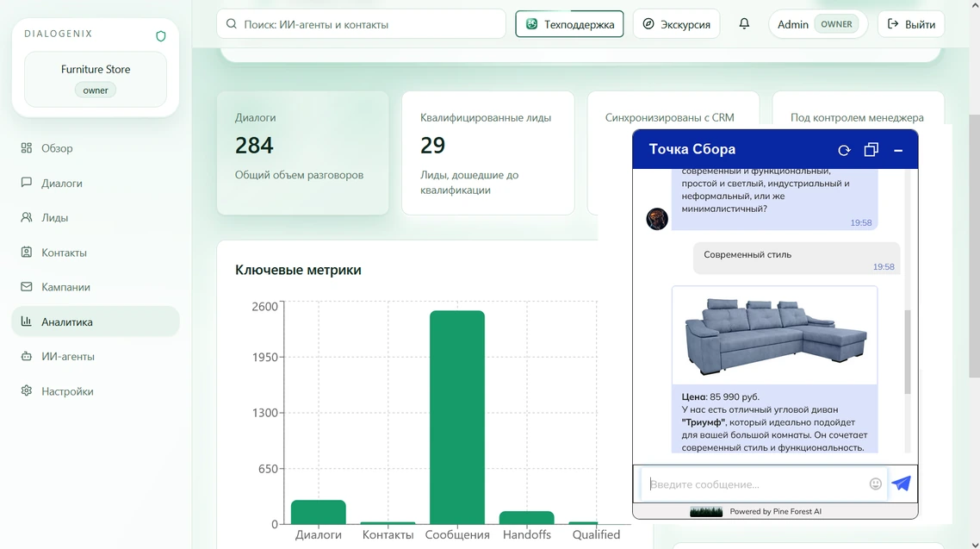Click the Цена: 85 990 руб. text
Screen dimensions: 980x549
pyautogui.click(x=720, y=397)
